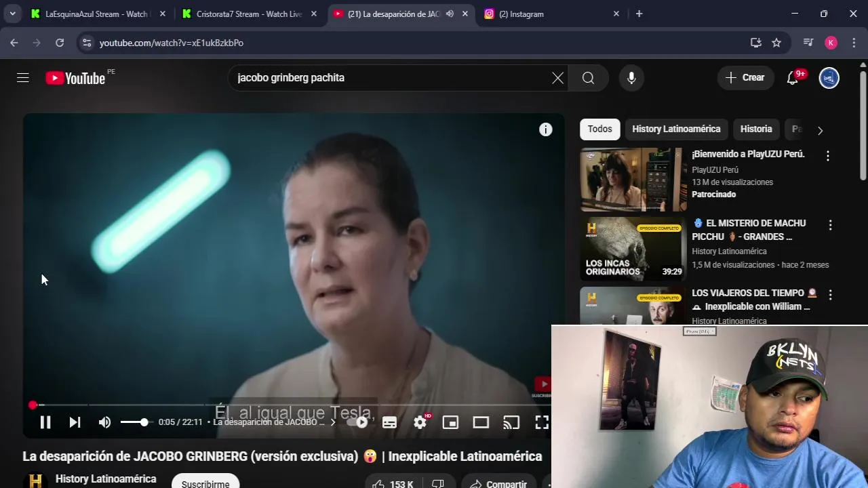Bookmark this page with the star

pyautogui.click(x=776, y=43)
